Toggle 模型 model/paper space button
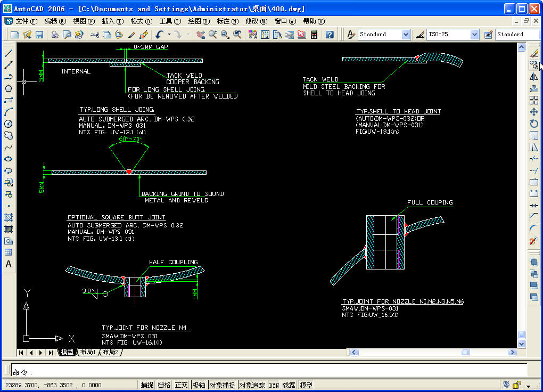543x392 pixels. coord(306,385)
